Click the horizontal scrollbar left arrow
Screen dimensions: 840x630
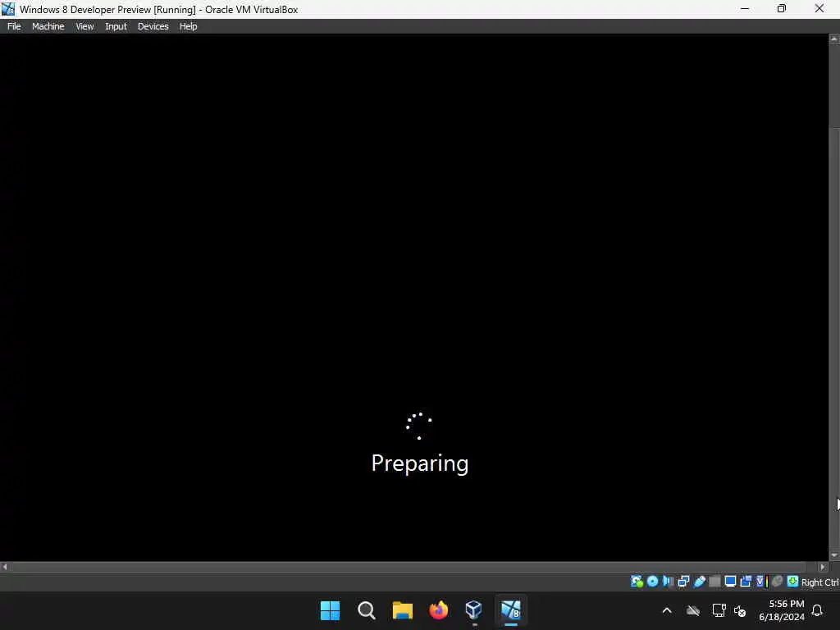(x=5, y=567)
